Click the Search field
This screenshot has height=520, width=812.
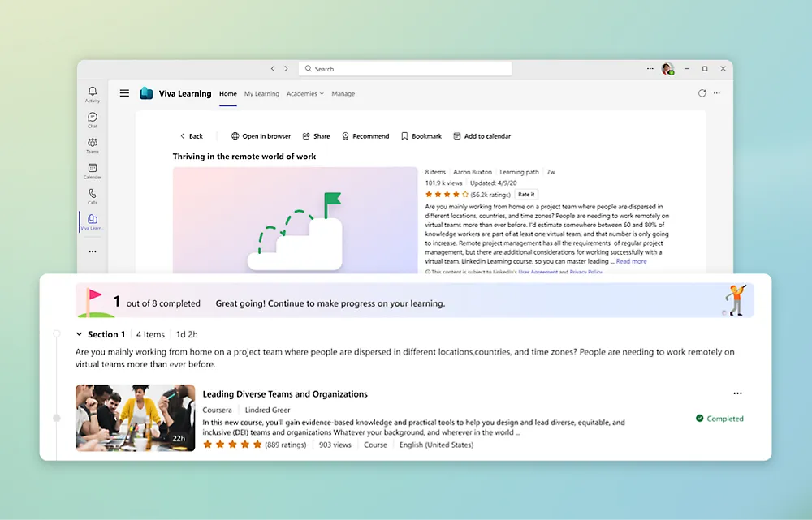(405, 68)
